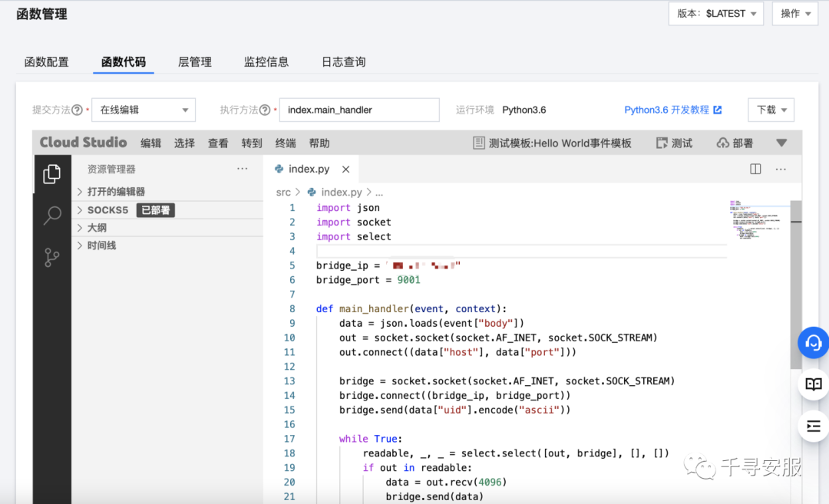The height and width of the screenshot is (504, 829).
Task: Click the 部署 deploy button
Action: 735,143
